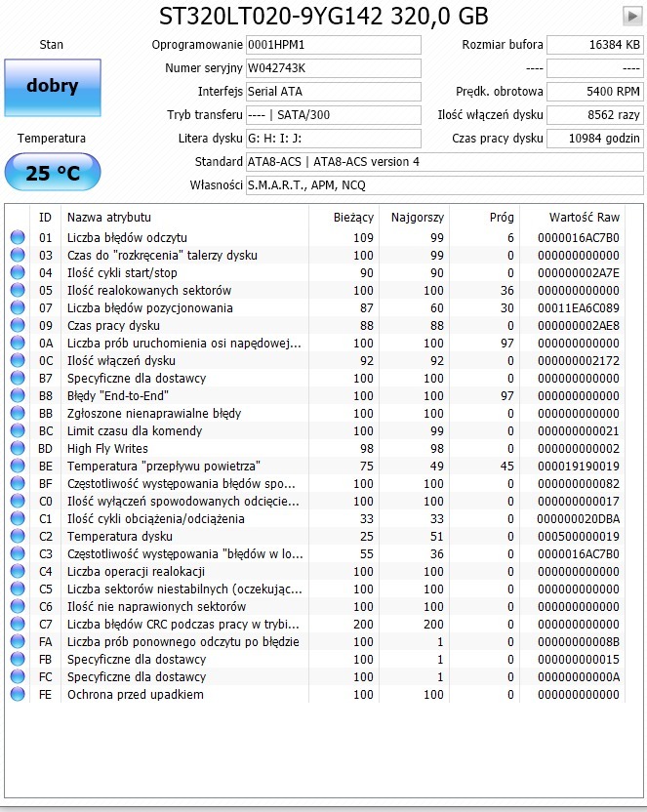The width and height of the screenshot is (647, 812).
Task: Click raw value 00011EA6C089
Action: [x=578, y=308]
